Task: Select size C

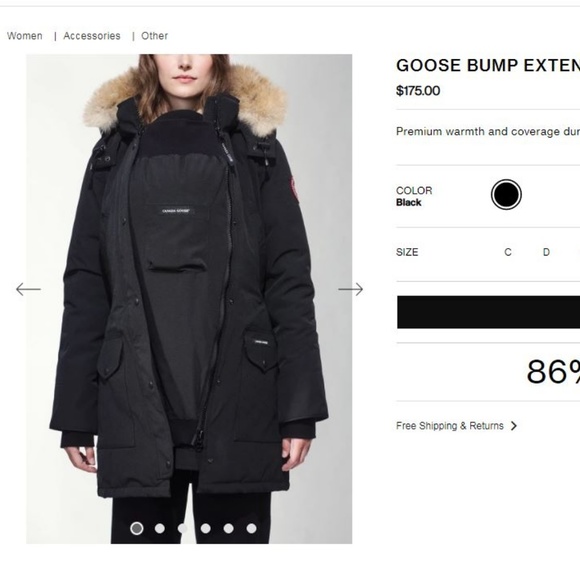Action: click(508, 252)
